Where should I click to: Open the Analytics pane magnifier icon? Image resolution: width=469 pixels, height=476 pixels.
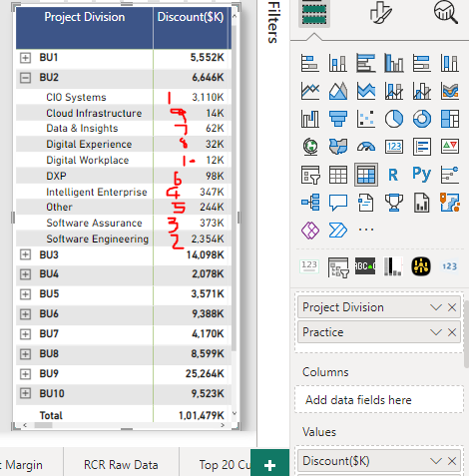click(446, 12)
